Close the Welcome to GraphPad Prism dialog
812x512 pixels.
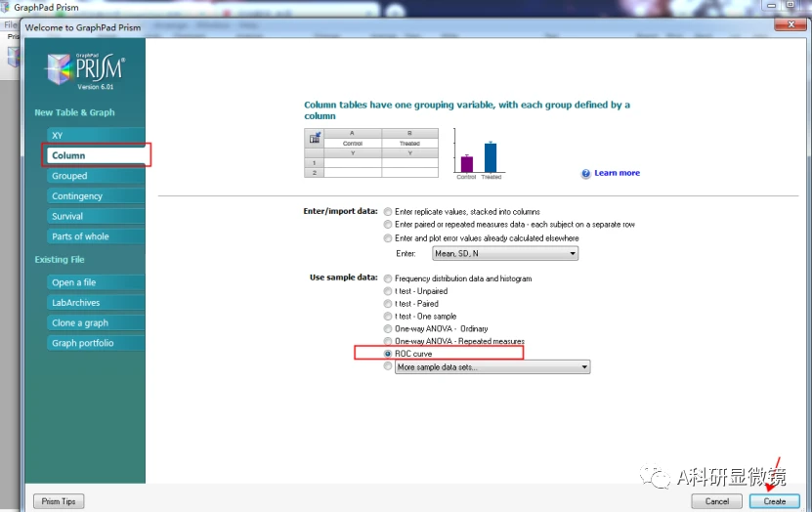(x=791, y=24)
